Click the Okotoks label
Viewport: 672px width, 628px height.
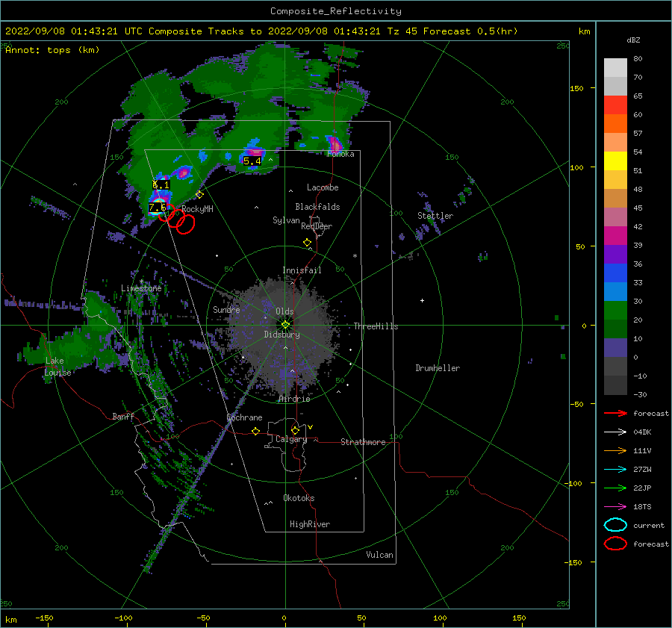click(x=299, y=497)
